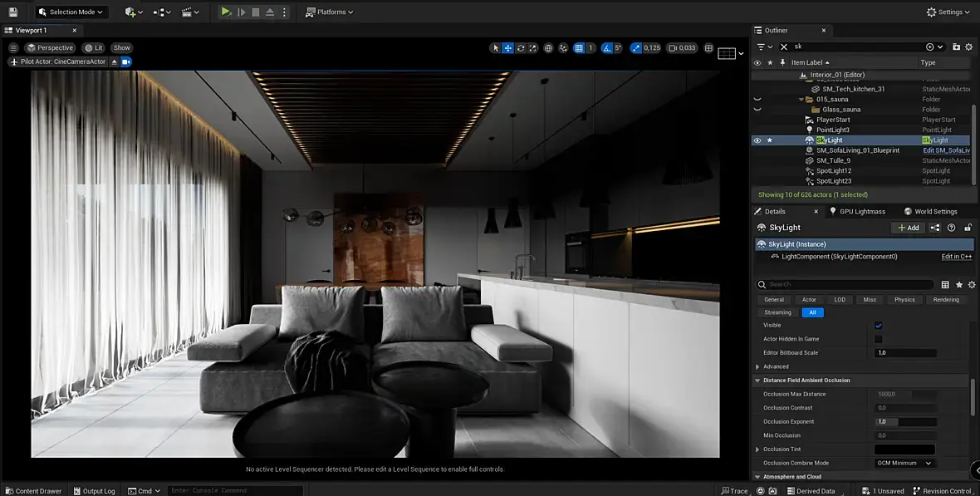Open the scale snap 0,125 value
Viewport: 980px width, 496px height.
652,48
